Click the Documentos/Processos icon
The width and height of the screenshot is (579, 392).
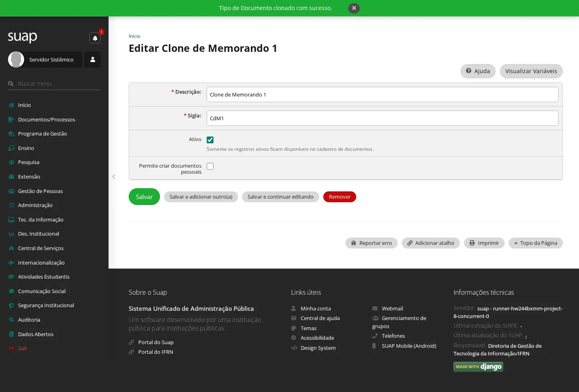tap(11, 119)
